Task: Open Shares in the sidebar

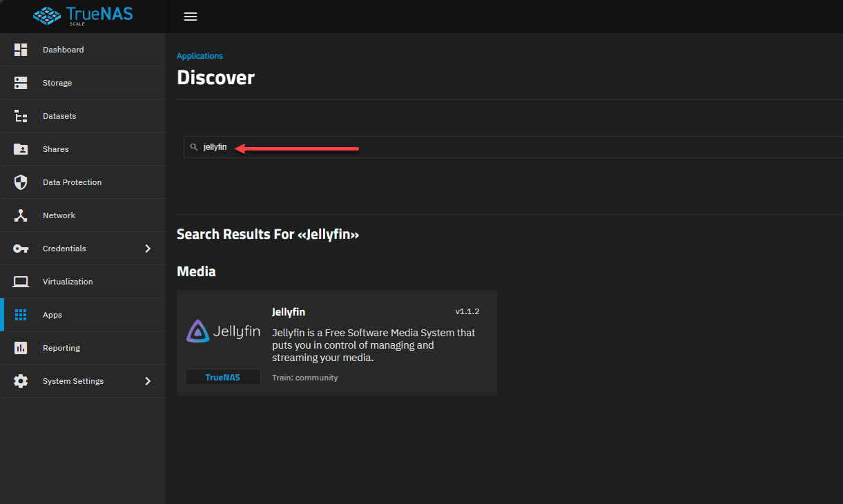Action: coord(83,149)
